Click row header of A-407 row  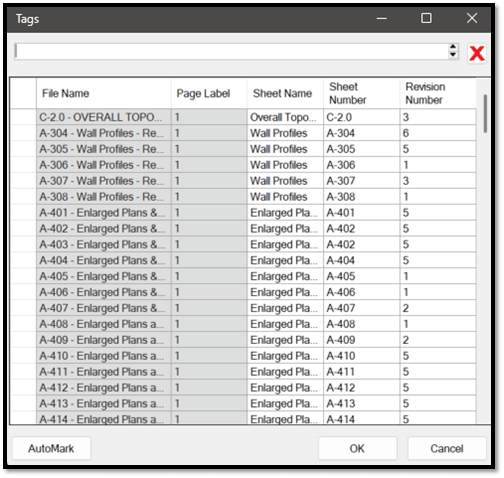click(23, 308)
